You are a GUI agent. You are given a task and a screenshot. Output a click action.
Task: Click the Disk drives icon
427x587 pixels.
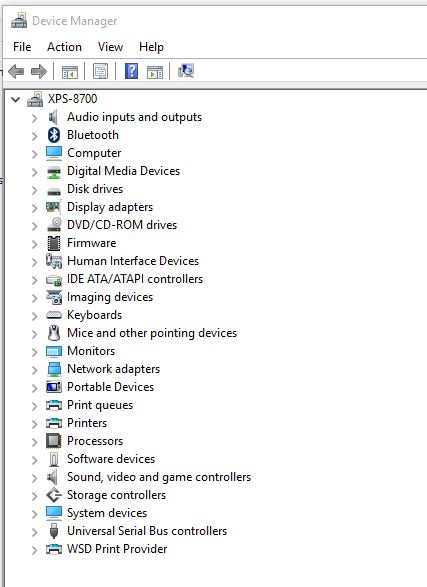(x=54, y=192)
